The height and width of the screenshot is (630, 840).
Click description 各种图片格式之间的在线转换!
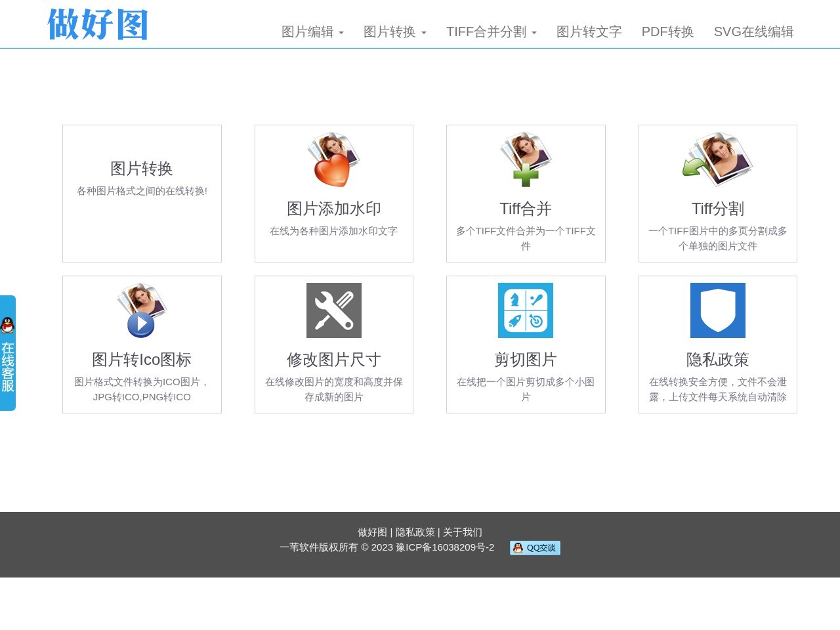tap(142, 191)
